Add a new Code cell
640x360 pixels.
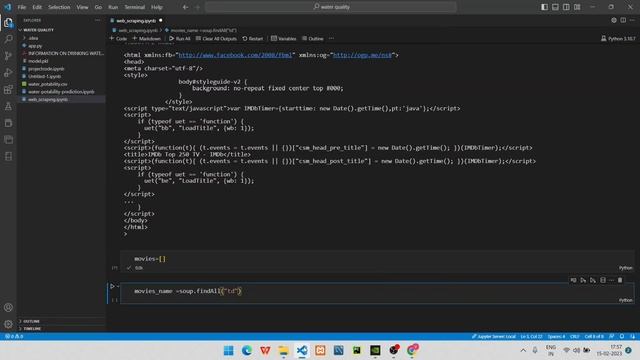tap(118, 38)
